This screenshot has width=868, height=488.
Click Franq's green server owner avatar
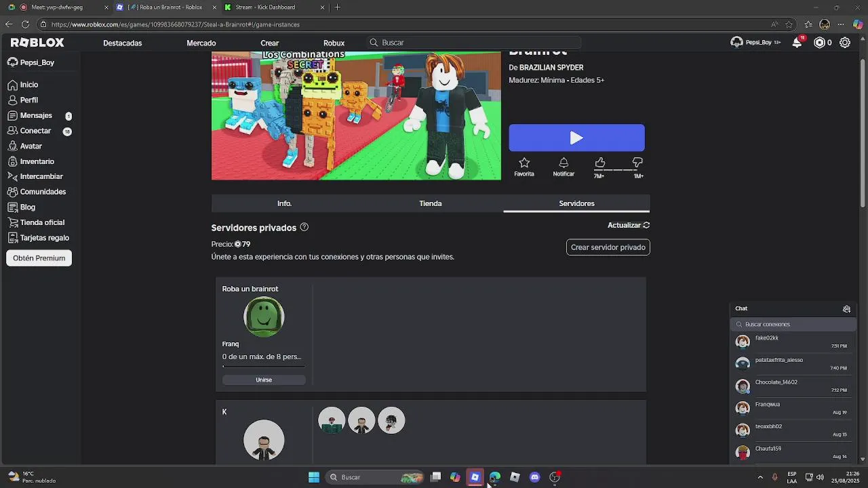[264, 317]
